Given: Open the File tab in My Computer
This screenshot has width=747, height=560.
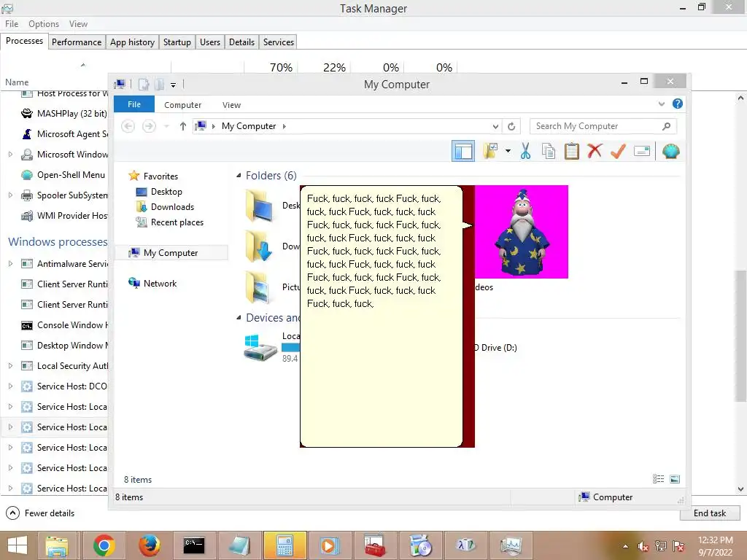Looking at the screenshot, I should click(134, 104).
